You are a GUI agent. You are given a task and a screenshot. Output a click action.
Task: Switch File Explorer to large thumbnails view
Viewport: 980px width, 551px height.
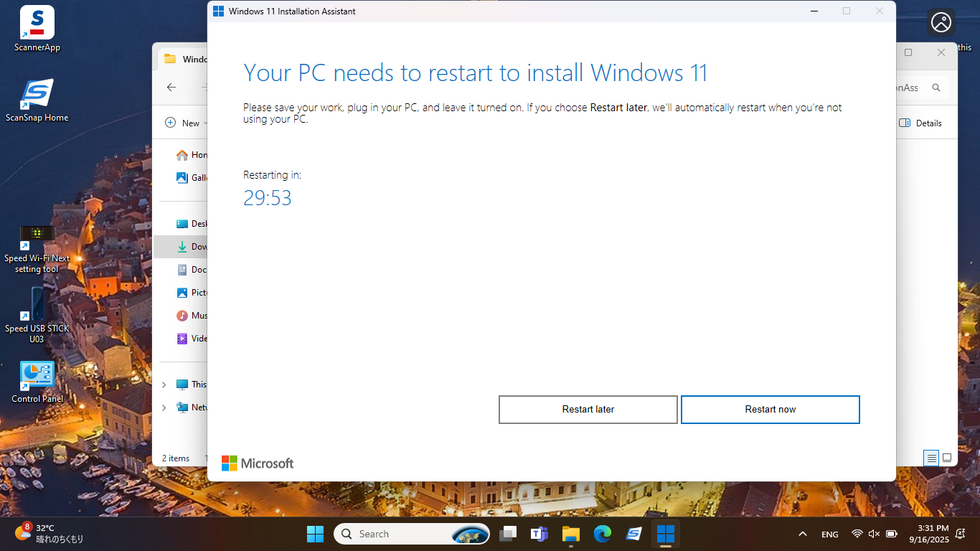click(947, 458)
